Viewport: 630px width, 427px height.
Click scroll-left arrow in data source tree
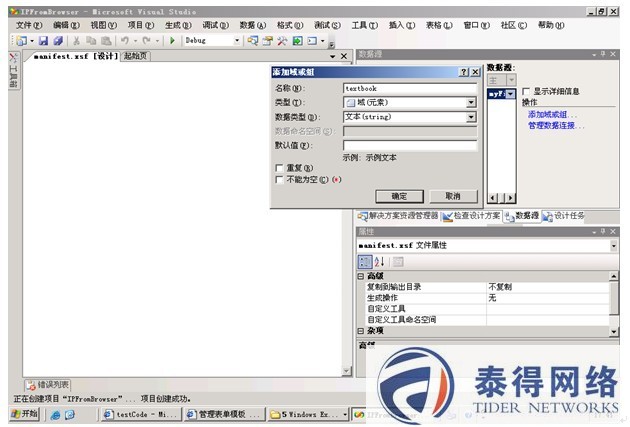493,198
